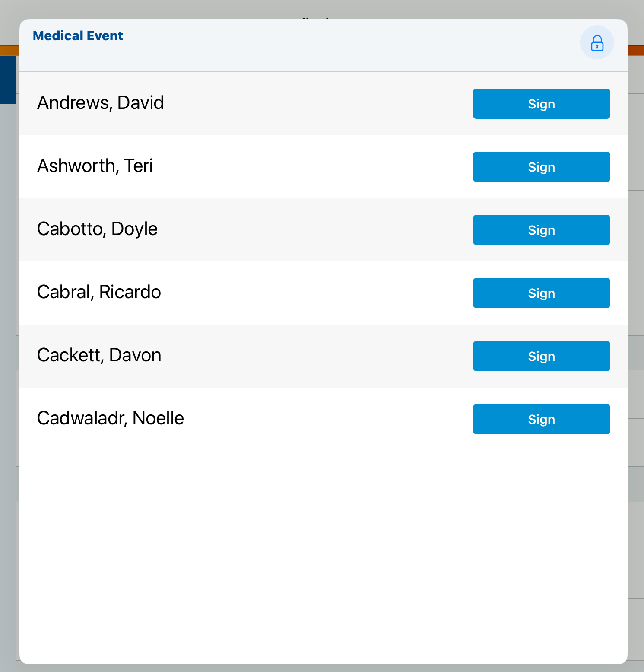Click the Cabotto, Doyle name
This screenshot has height=672, width=644.
click(97, 229)
